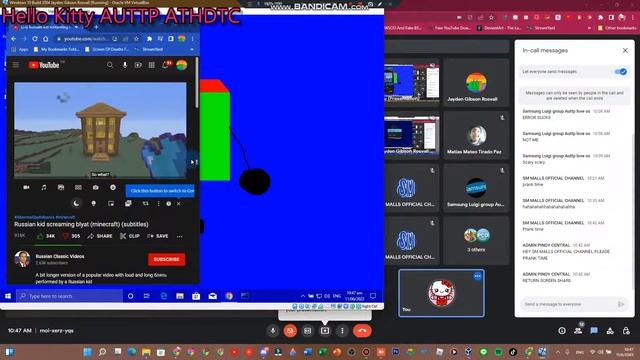The width and height of the screenshot is (640, 360).
Task: Go to the home page in the VM browser
Action: [46, 39]
